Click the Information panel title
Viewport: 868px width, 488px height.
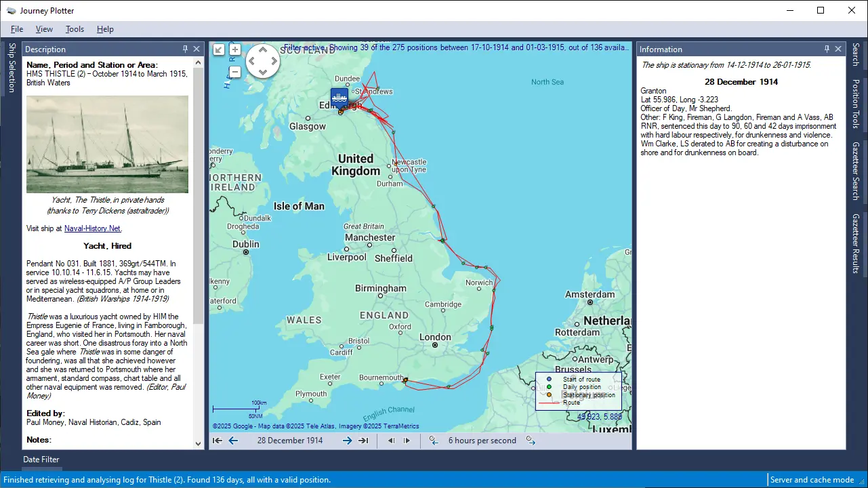pos(661,49)
